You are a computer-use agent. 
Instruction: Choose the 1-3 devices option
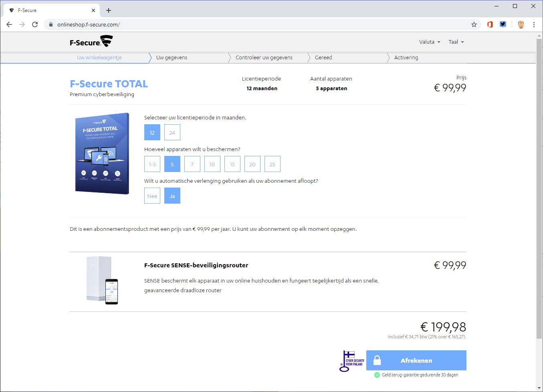tap(152, 164)
